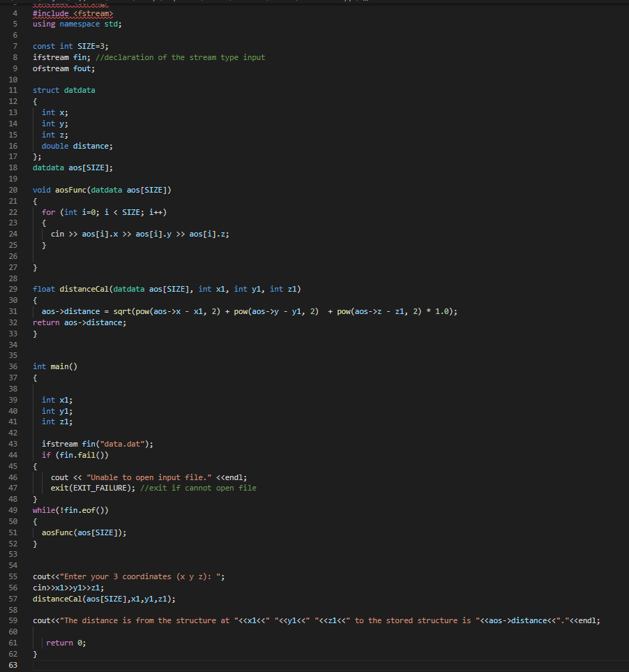Screen dimensions: 629x672
Task: Click line number 55 to select the cout prompt
Action: (13, 576)
